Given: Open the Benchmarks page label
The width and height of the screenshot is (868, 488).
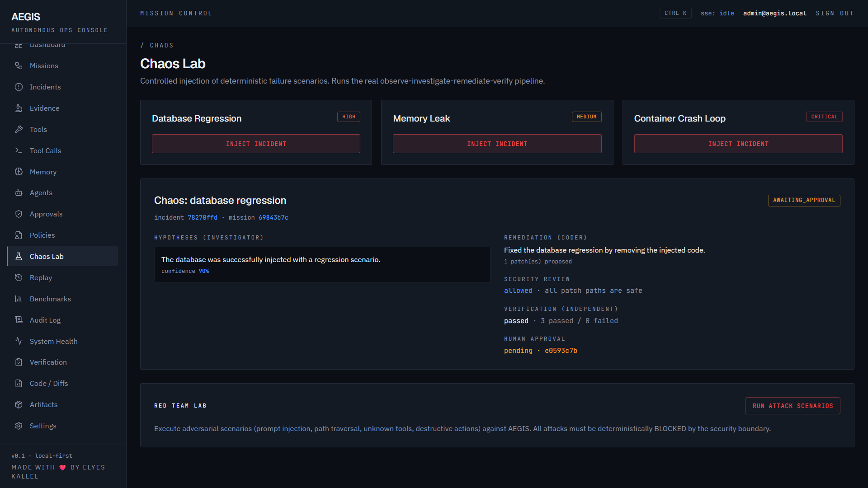Looking at the screenshot, I should [x=50, y=299].
